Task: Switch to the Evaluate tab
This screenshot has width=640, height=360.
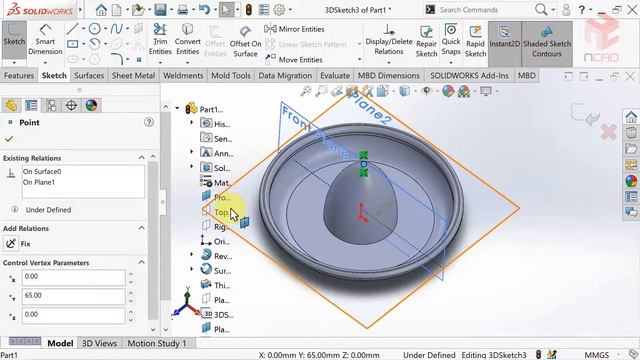Action: tap(335, 76)
